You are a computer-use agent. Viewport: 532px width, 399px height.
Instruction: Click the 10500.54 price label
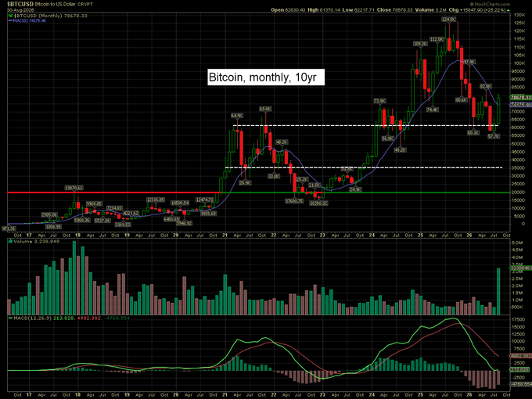180,203
